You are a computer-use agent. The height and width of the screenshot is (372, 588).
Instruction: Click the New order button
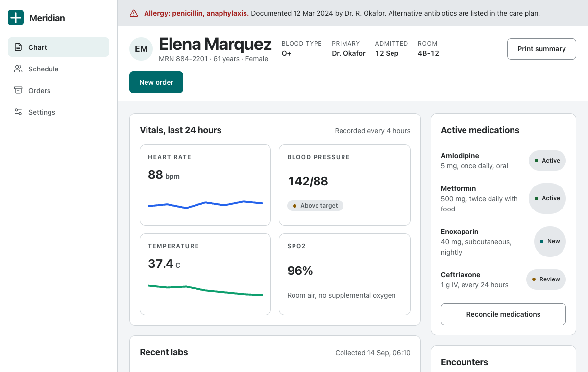156,82
